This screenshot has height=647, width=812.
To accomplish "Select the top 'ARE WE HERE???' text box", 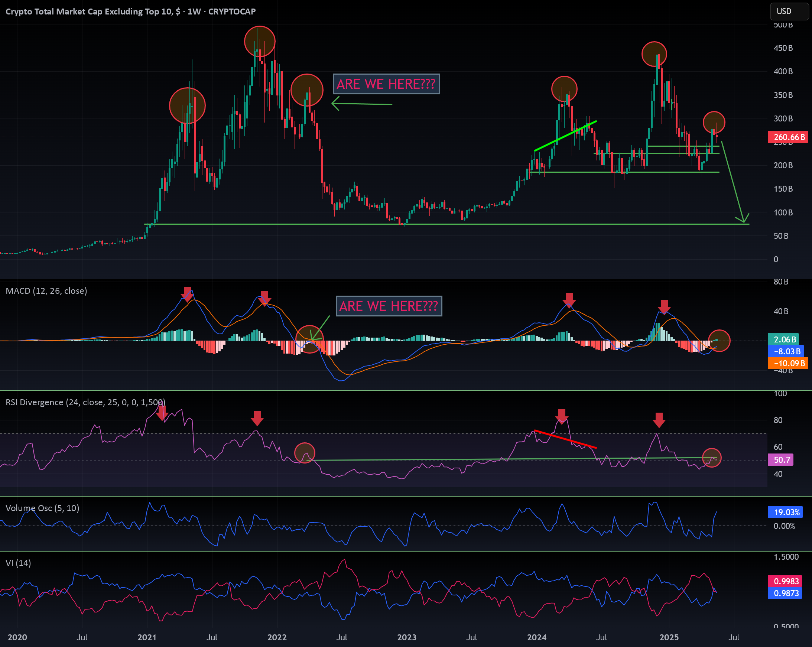I will (386, 84).
